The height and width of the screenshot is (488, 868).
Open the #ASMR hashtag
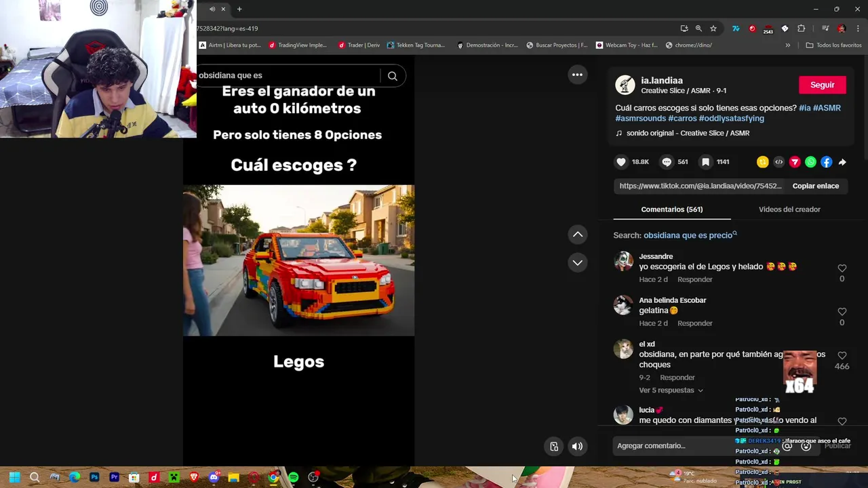click(x=827, y=108)
